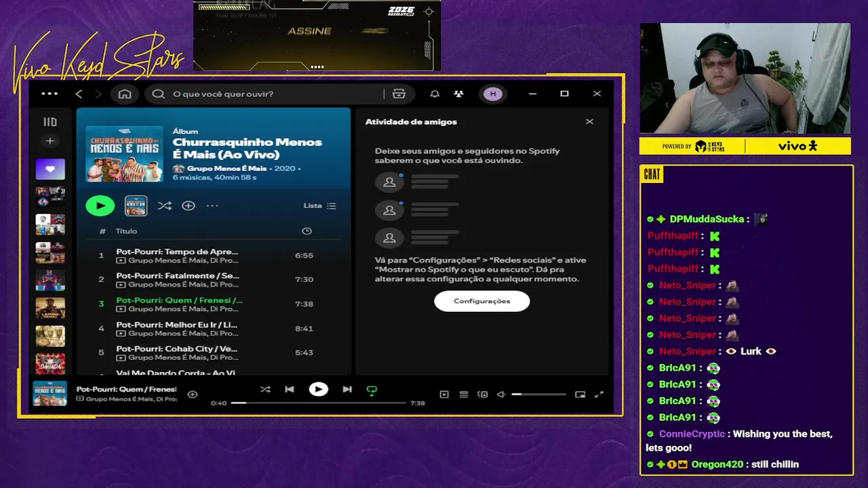Open the Spotify three-dots main menu

tap(50, 94)
